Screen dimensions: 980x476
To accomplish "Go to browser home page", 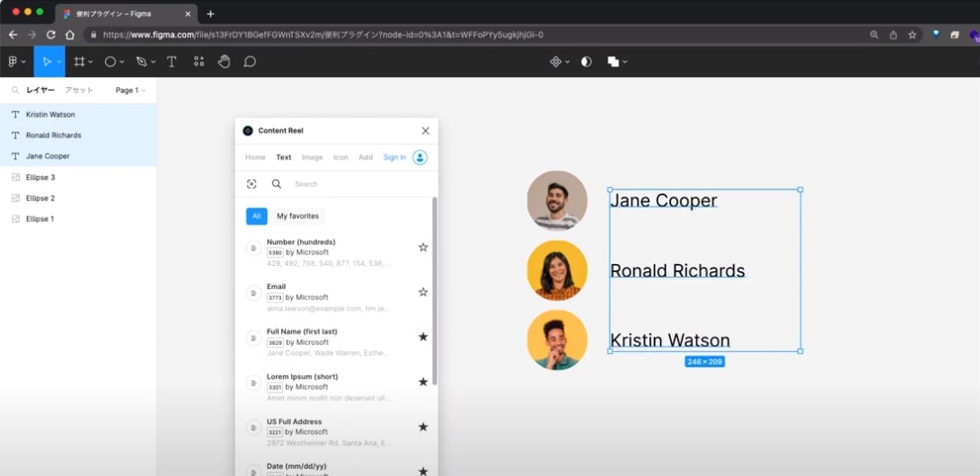I will coord(70,35).
